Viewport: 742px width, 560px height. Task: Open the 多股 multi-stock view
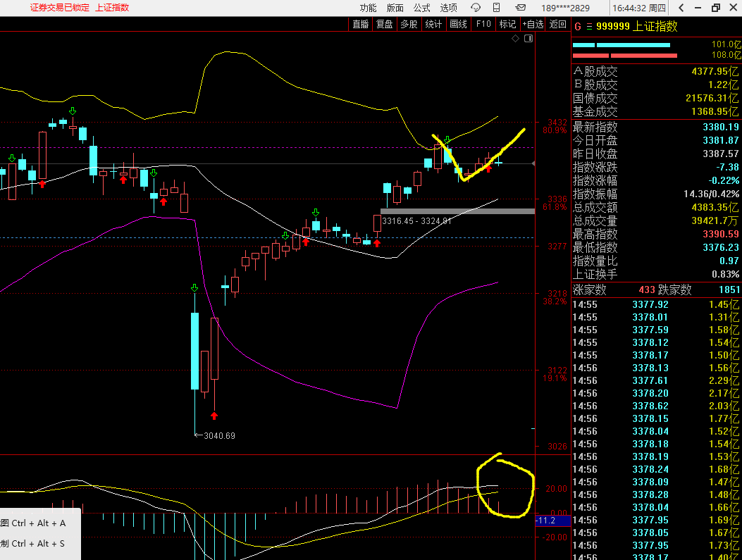pos(409,24)
